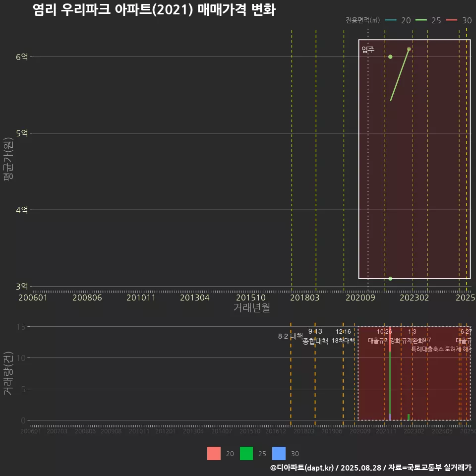The height and width of the screenshot is (476, 476).
Task: Click the 입주 move-in marker label
Action: point(367,49)
